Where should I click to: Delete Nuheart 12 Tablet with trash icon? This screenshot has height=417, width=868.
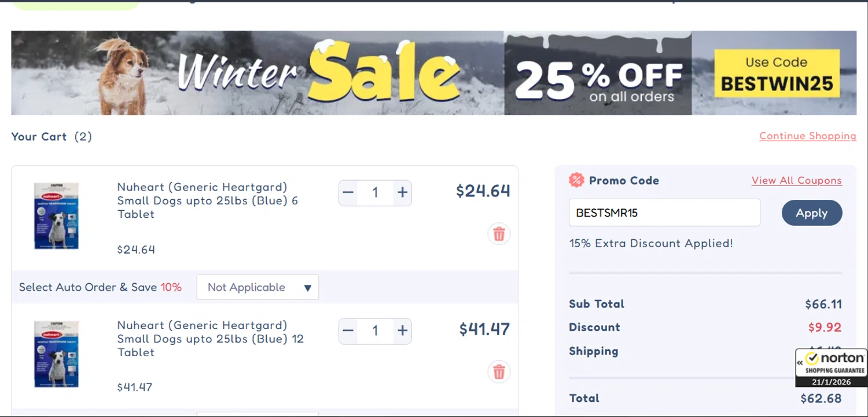pos(499,372)
